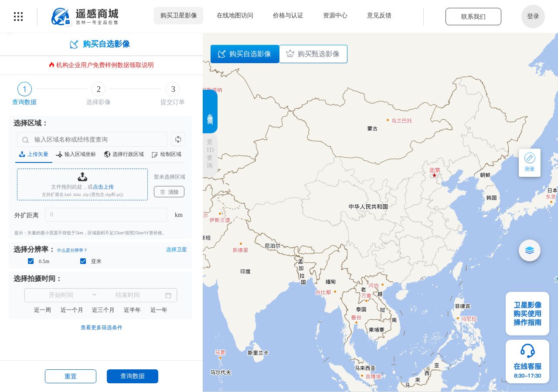Screen dimensions: 558x392
Task: Switch to the 绘制区域 tab
Action: pyautogui.click(x=167, y=154)
